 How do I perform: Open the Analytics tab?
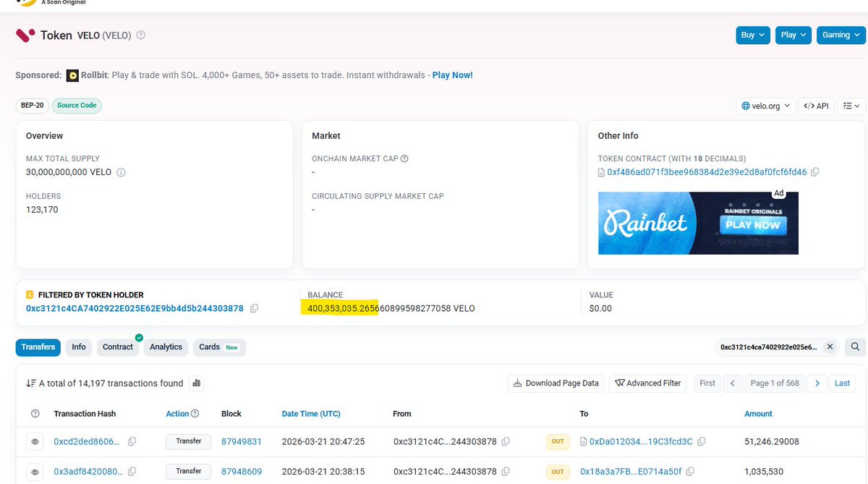(x=166, y=347)
